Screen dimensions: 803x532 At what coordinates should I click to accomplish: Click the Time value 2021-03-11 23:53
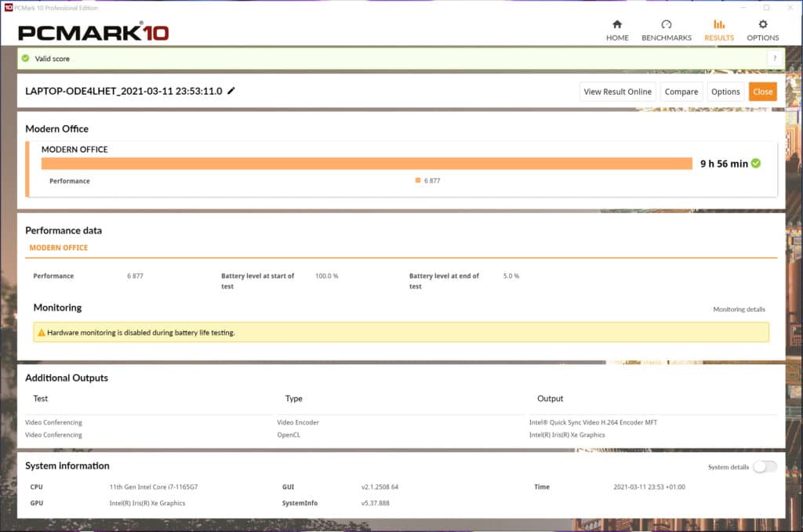coord(649,487)
